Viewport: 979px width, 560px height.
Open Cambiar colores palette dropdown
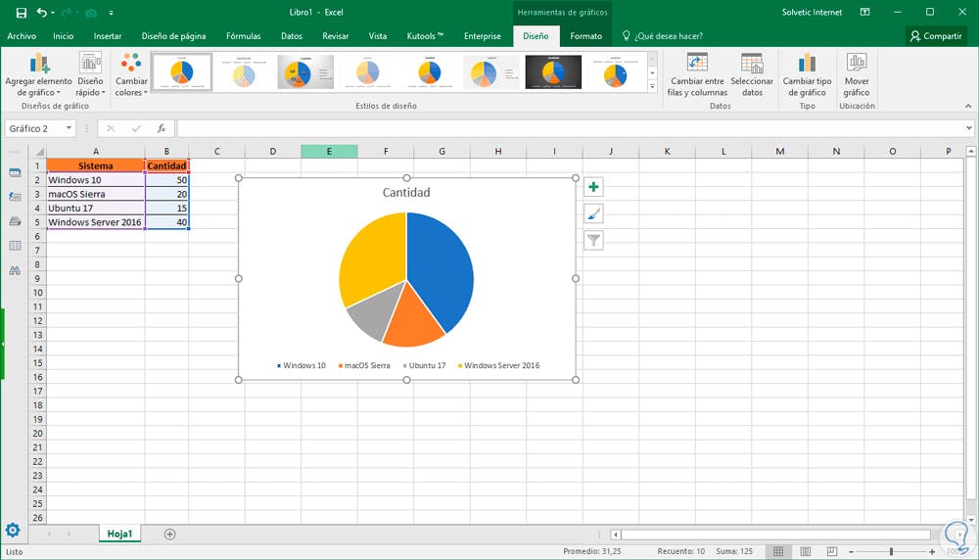point(131,75)
